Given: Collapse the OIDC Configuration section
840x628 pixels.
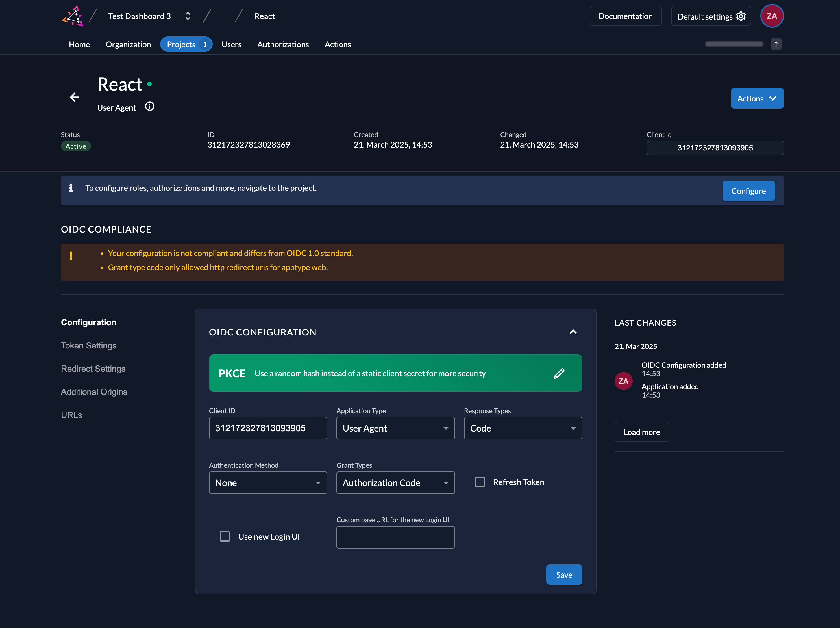Looking at the screenshot, I should (x=573, y=332).
